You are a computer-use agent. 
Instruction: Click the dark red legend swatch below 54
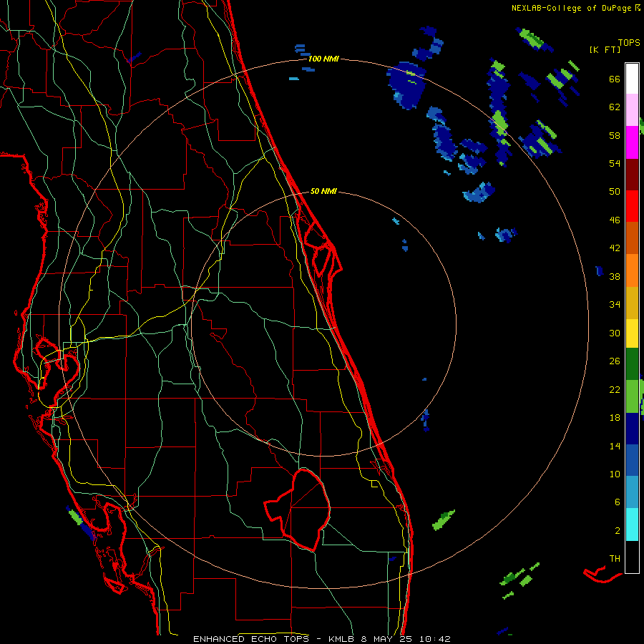632,175
